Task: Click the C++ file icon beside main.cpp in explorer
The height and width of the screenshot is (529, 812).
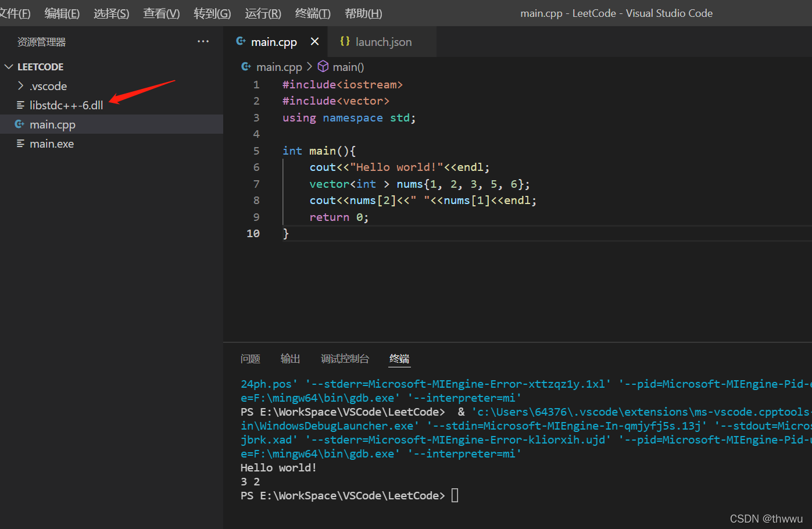Action: [x=20, y=124]
